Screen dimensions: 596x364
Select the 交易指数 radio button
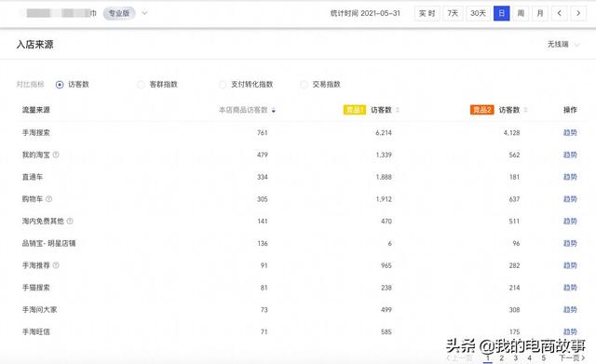[x=304, y=85]
